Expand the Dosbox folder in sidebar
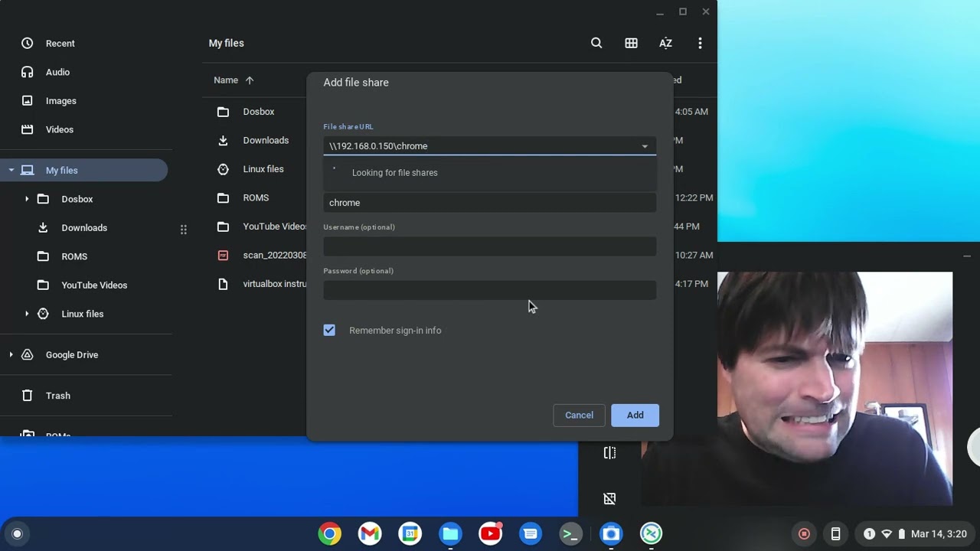 (x=27, y=199)
